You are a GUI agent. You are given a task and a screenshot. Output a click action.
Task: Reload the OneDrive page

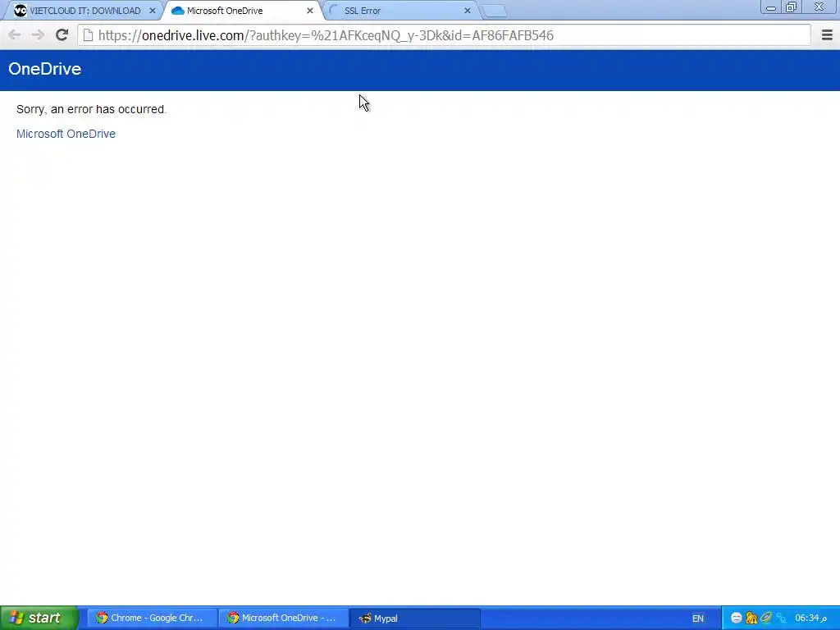62,34
